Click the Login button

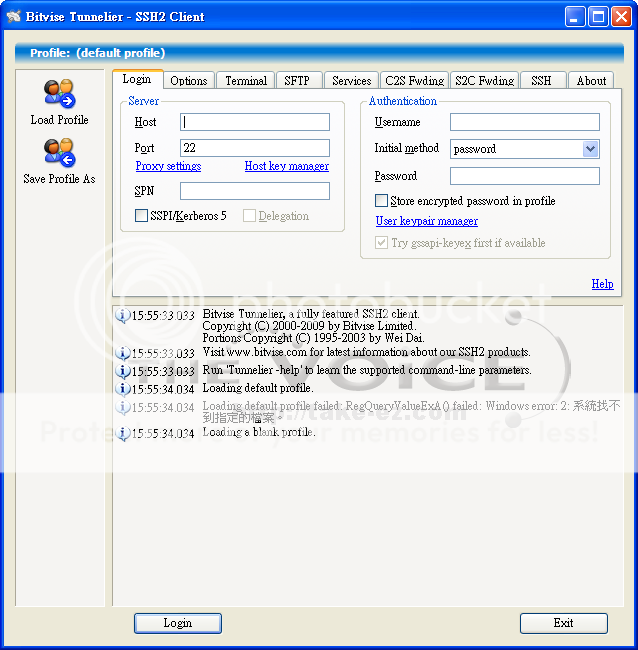coord(178,623)
